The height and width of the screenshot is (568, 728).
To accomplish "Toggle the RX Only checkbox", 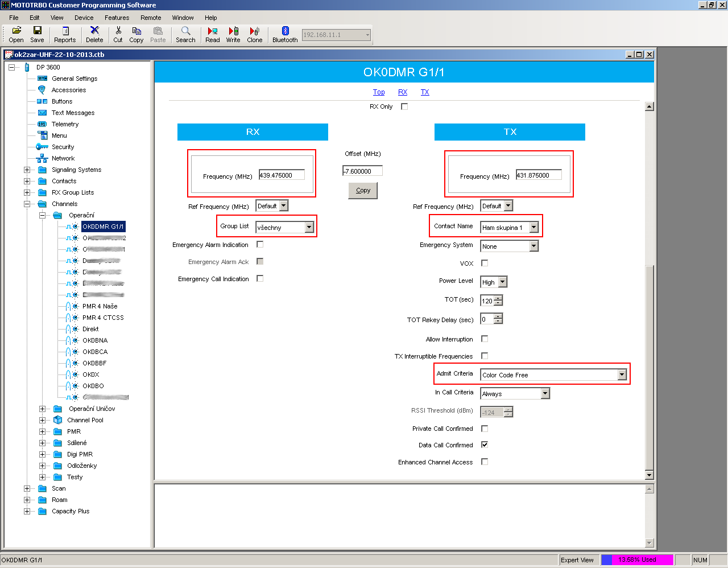I will 404,106.
